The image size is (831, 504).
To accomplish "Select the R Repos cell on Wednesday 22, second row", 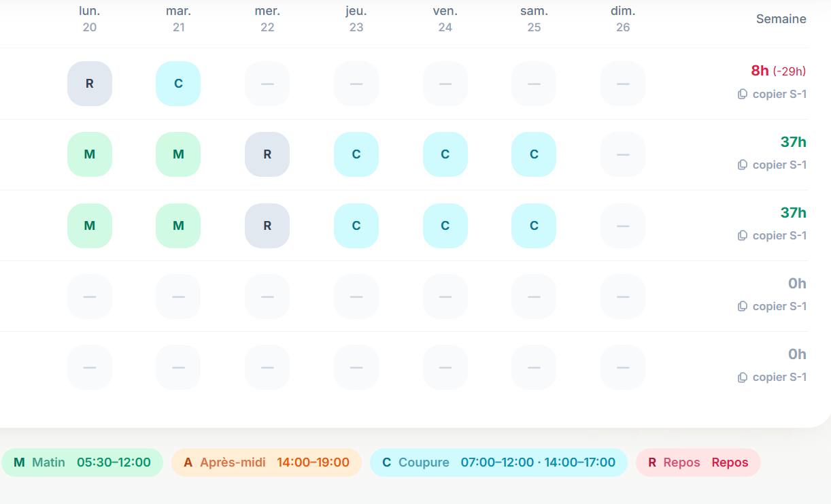I will 267,154.
